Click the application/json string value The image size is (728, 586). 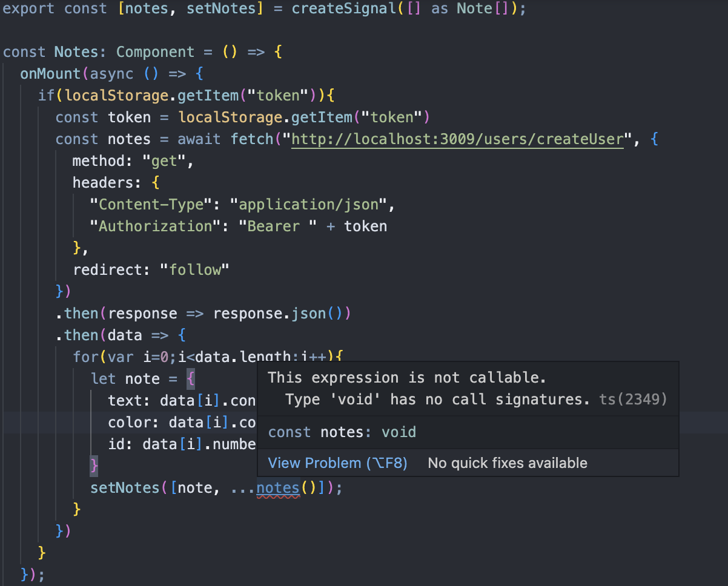point(311,204)
